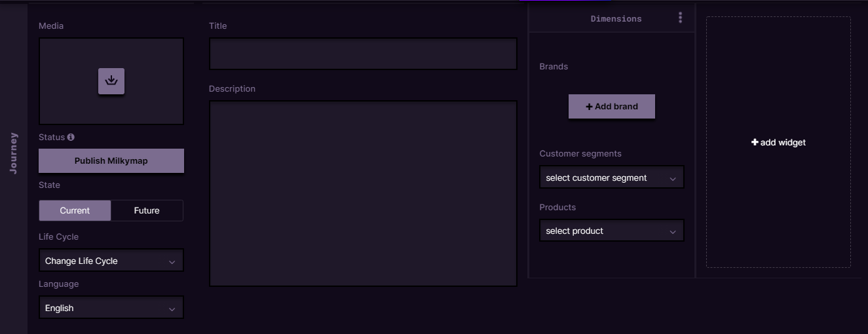Screen dimensions: 868x334
Task: Click the Media upload box
Action: [111, 81]
